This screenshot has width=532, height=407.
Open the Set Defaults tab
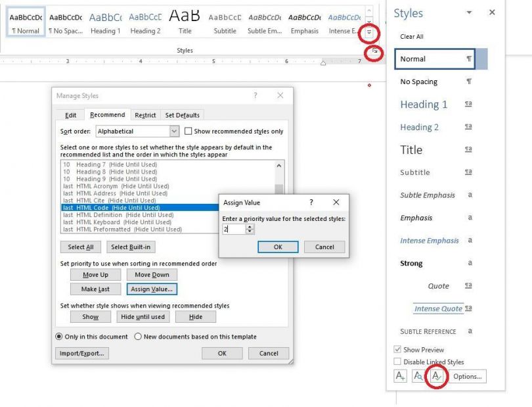click(x=182, y=114)
